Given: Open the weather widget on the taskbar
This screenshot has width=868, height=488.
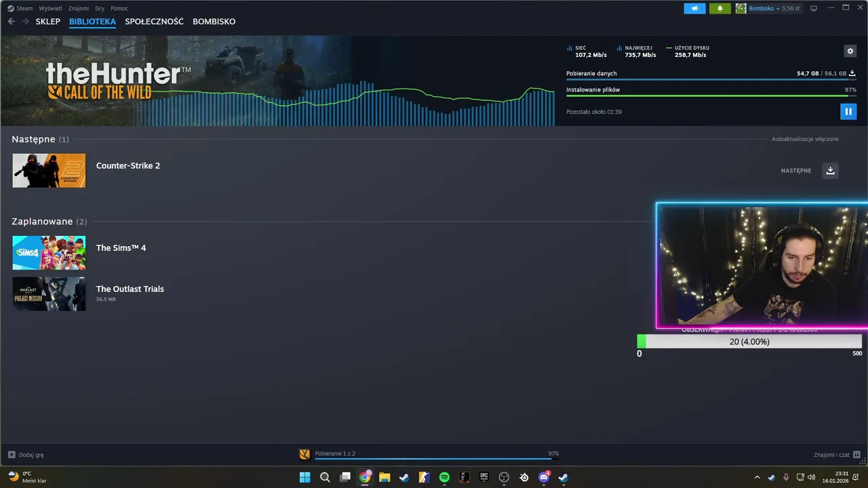Looking at the screenshot, I should pos(27,477).
